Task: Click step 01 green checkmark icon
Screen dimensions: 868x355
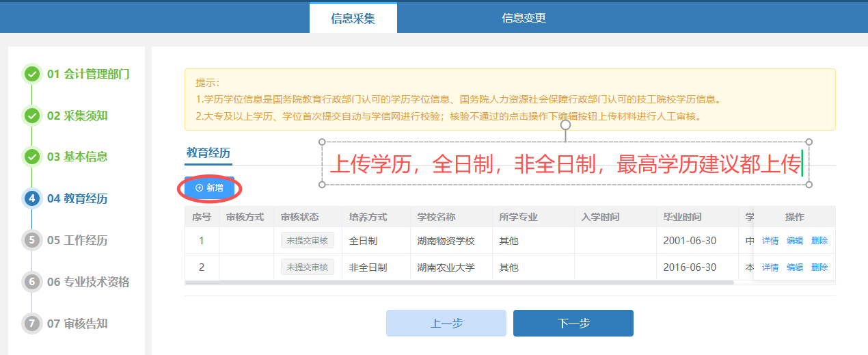Action: [31, 74]
